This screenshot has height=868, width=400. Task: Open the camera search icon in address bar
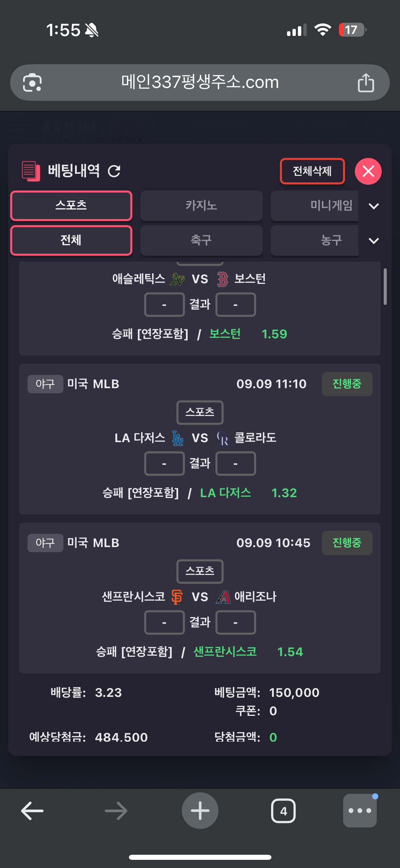32,83
